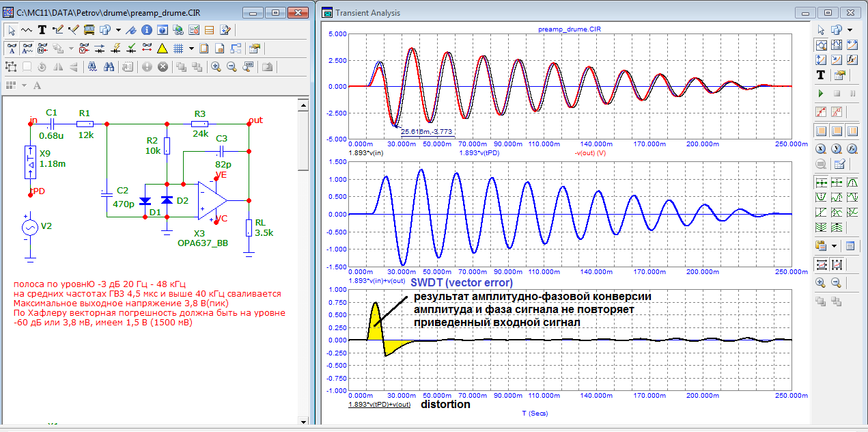The image size is (868, 432).
Task: Click the wire drawing tool
Action: (57, 30)
